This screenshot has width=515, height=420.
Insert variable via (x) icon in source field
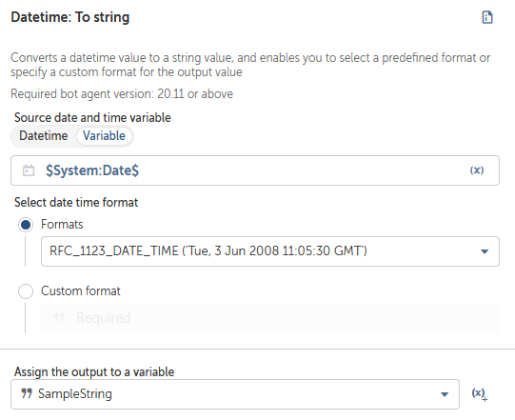(x=477, y=170)
